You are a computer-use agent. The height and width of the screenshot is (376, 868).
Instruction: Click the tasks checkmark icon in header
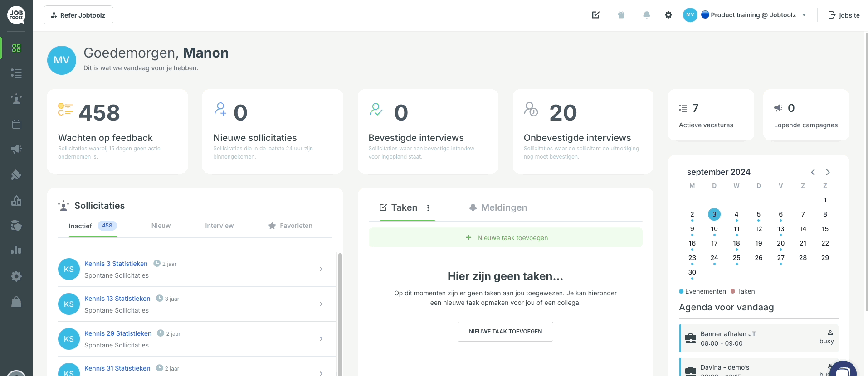point(596,15)
